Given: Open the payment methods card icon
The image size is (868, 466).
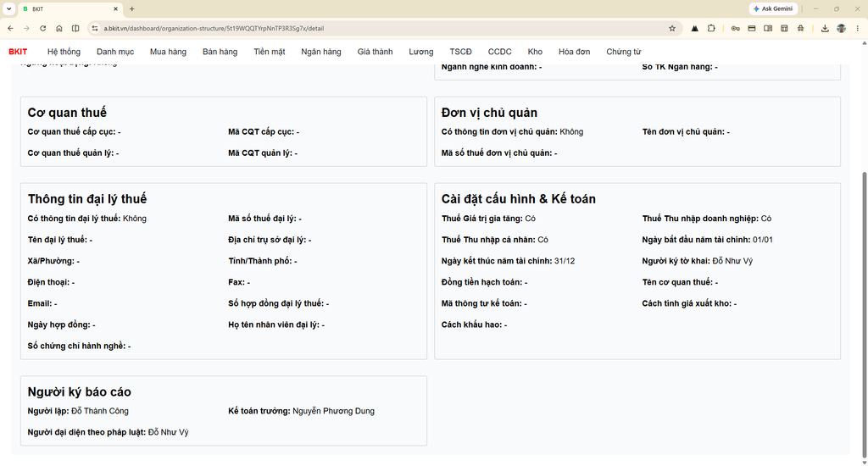Looking at the screenshot, I should (x=752, y=28).
